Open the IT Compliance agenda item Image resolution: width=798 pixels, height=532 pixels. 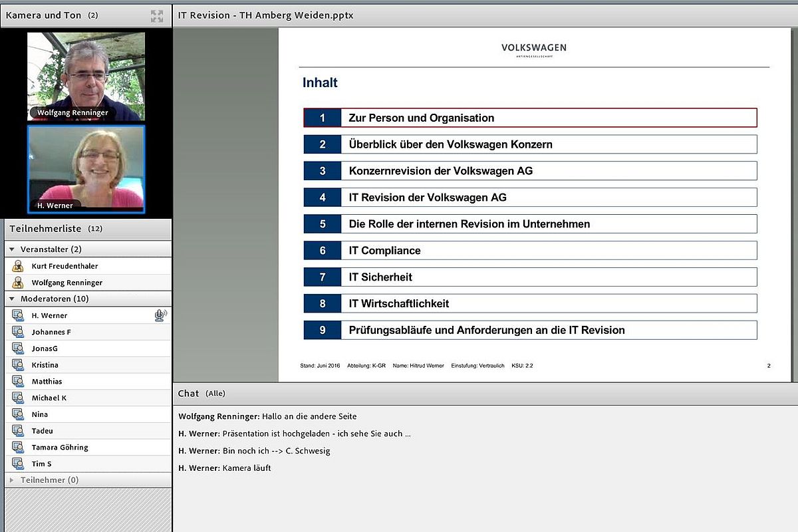coord(530,251)
